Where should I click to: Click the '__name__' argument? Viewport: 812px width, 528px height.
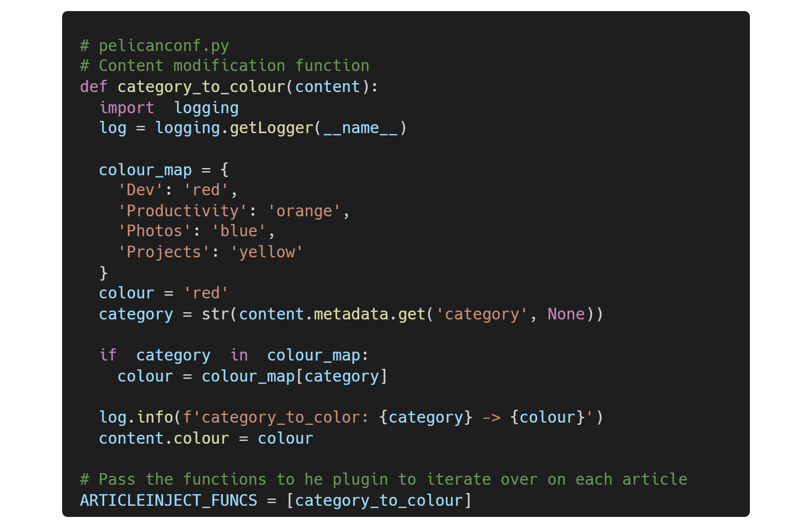(361, 128)
